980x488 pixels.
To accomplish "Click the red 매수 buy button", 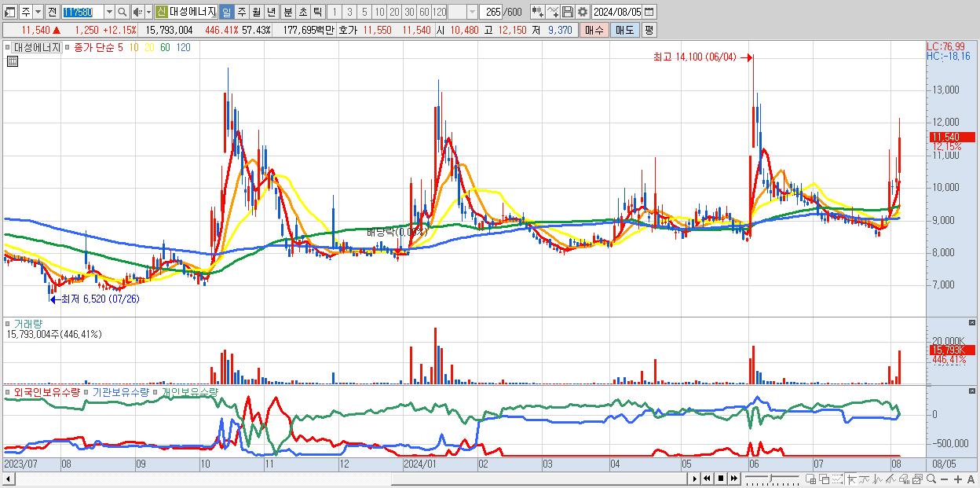I will pyautogui.click(x=594, y=30).
